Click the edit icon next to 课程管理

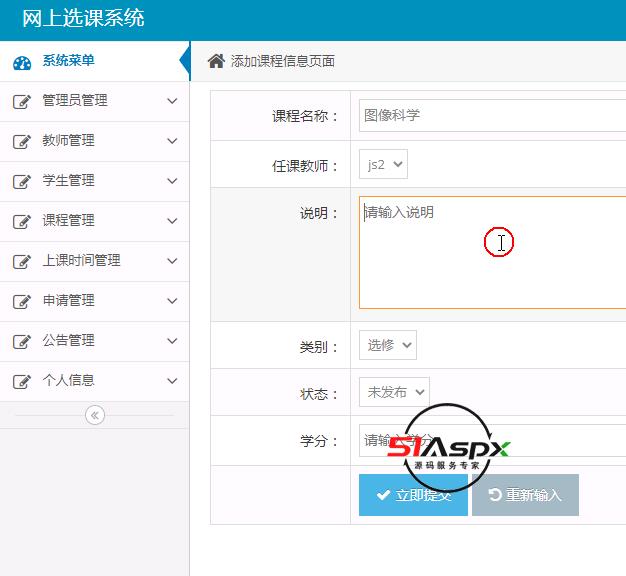tap(22, 221)
